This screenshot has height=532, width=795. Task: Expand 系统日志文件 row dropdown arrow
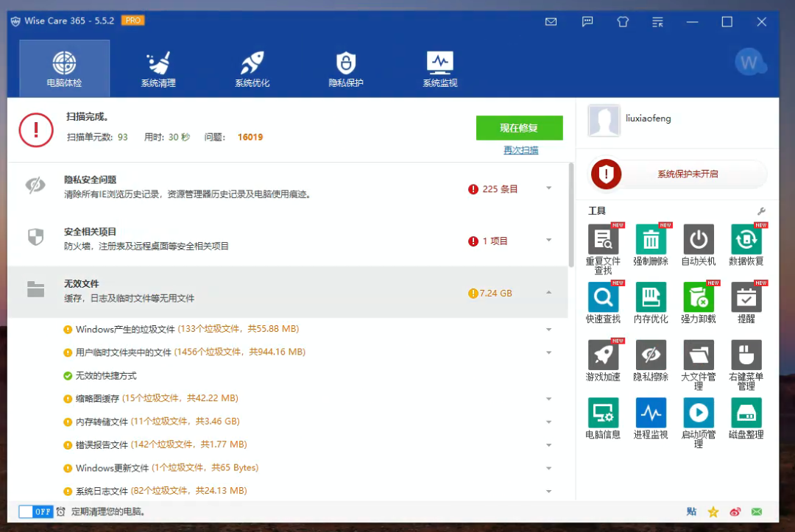pos(548,492)
